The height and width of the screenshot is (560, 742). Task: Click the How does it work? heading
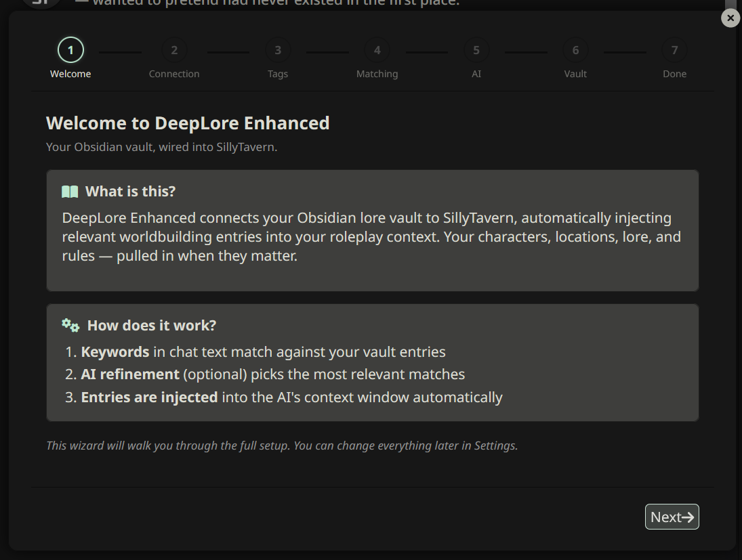151,326
